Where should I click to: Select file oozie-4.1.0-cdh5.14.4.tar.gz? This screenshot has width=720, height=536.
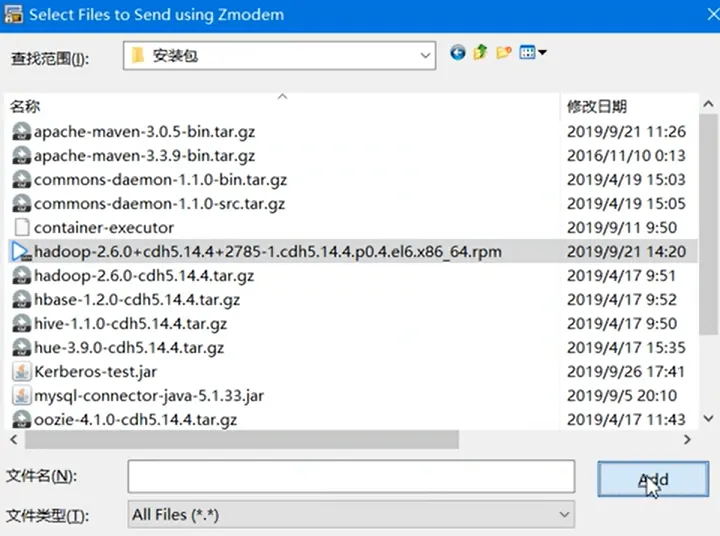[135, 419]
